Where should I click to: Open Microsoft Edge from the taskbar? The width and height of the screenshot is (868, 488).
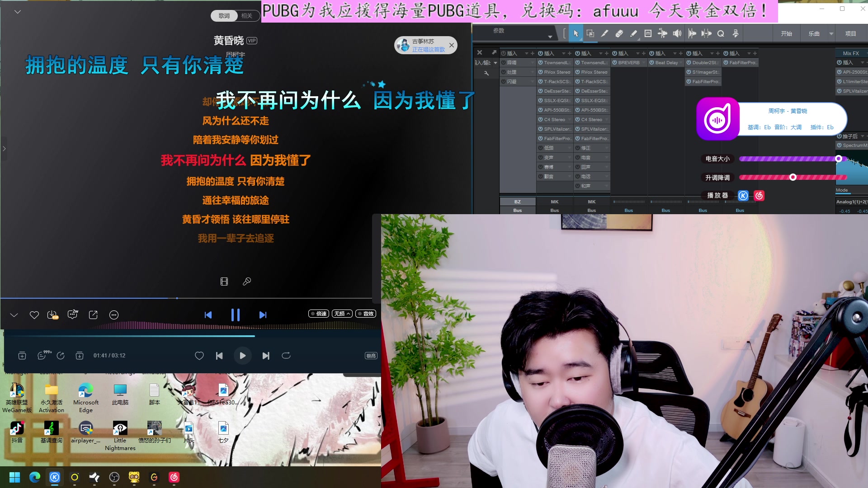coord(35,477)
